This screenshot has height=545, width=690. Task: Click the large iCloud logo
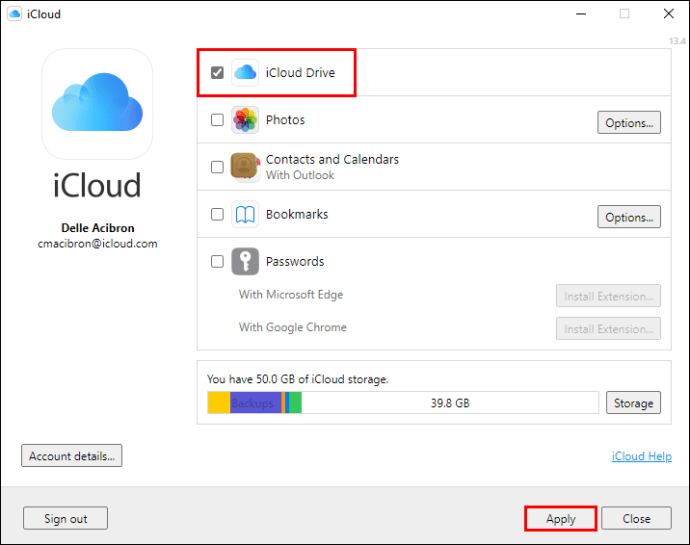(97, 104)
